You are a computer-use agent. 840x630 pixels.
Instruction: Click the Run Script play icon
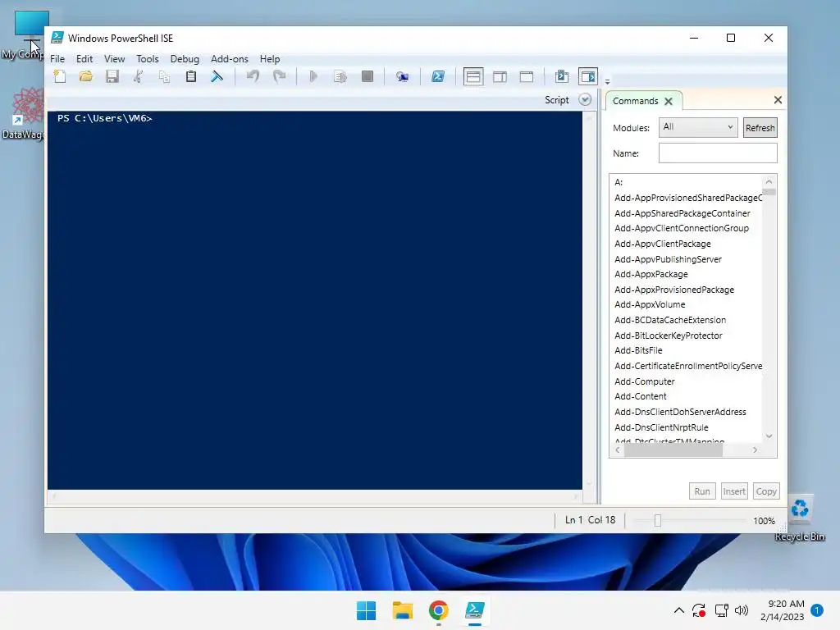[x=313, y=76]
